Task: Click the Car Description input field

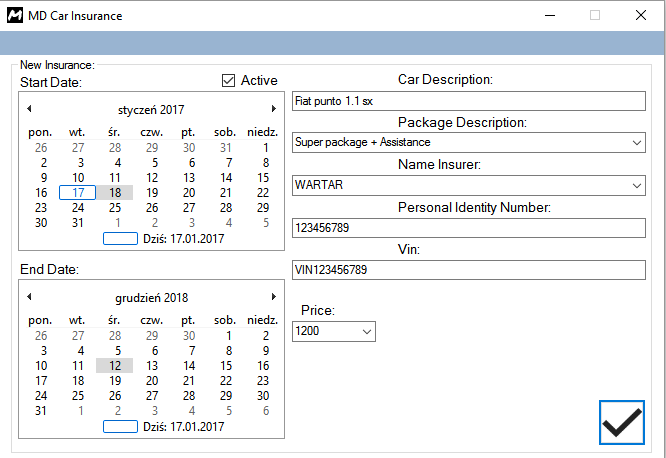Action: 468,101
